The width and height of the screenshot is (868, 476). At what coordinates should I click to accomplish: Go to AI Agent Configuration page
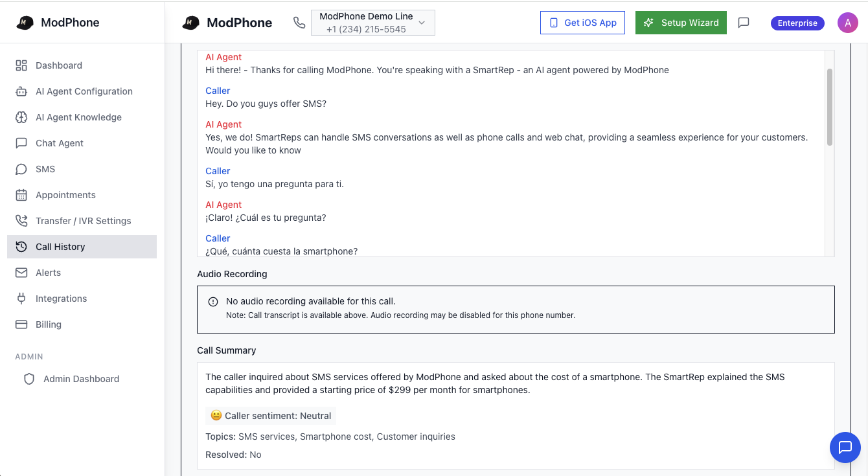(82, 91)
